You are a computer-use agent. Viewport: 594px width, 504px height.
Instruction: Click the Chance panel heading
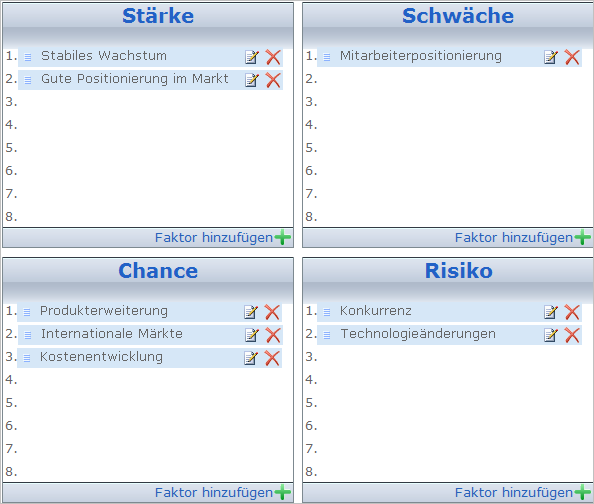point(158,271)
